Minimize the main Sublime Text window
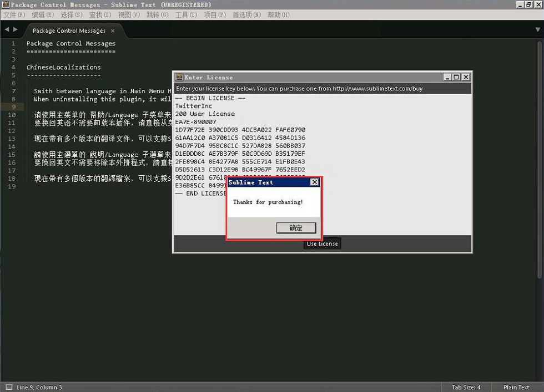 coord(520,4)
